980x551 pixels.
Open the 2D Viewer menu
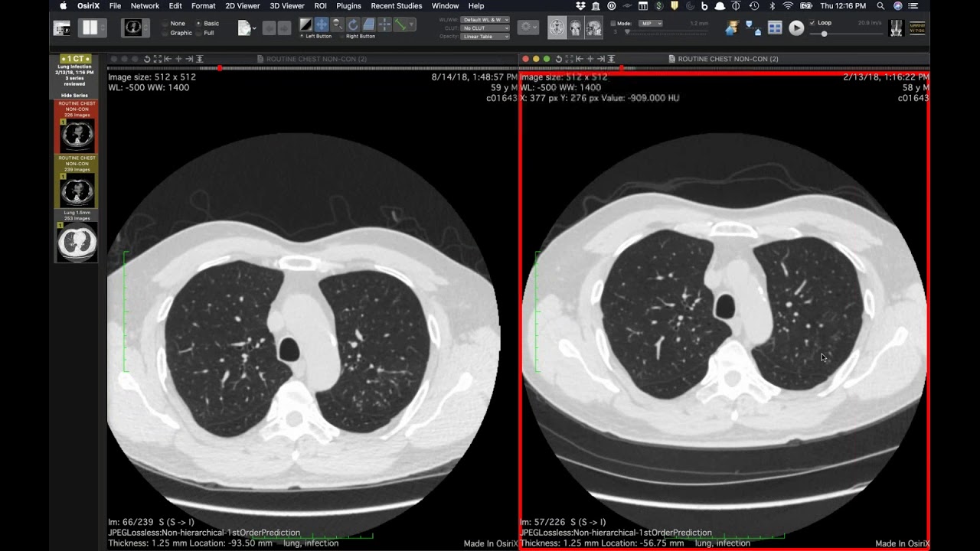pyautogui.click(x=242, y=6)
